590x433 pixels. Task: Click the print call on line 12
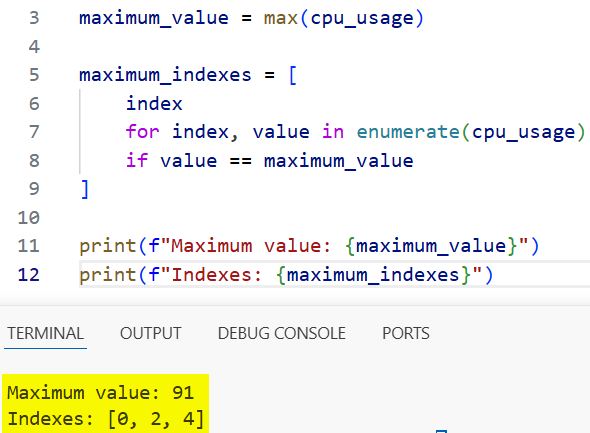tap(107, 275)
